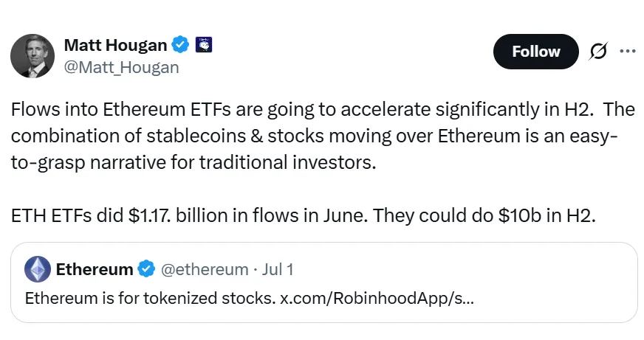Click the Jul 1 timestamp
This screenshot has height=340, width=644.
tap(278, 269)
